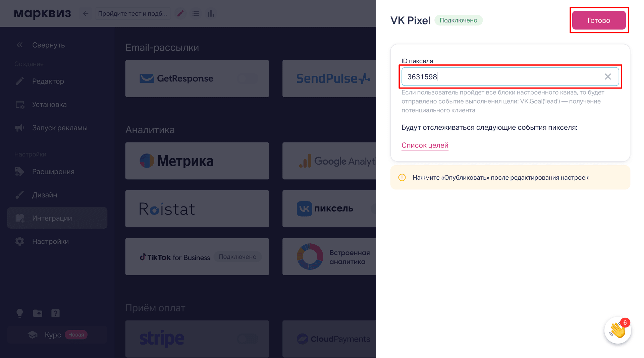
Task: Click the ID пикселя input field
Action: (x=510, y=77)
